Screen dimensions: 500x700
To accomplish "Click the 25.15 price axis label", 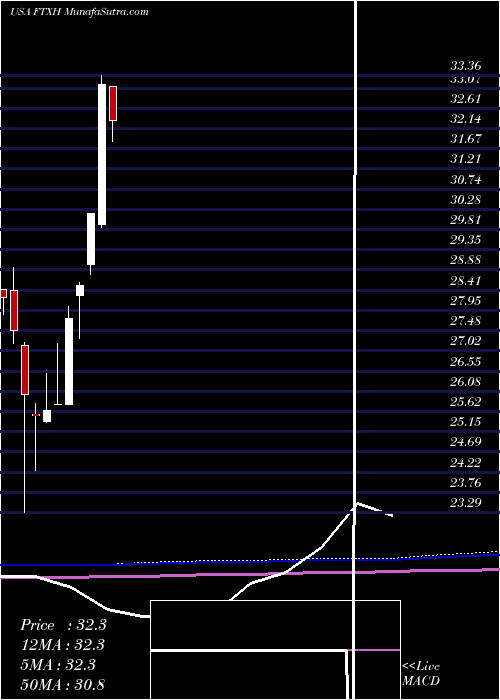I will click(466, 421).
